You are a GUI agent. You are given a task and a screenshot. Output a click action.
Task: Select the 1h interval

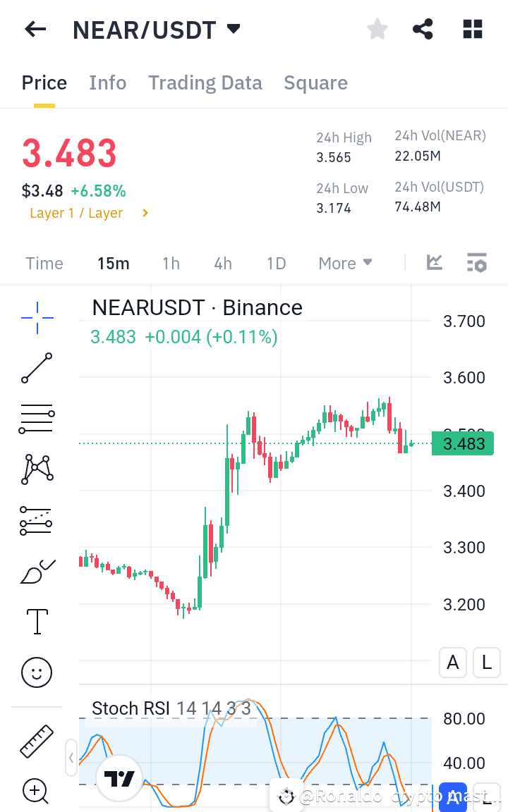point(171,263)
